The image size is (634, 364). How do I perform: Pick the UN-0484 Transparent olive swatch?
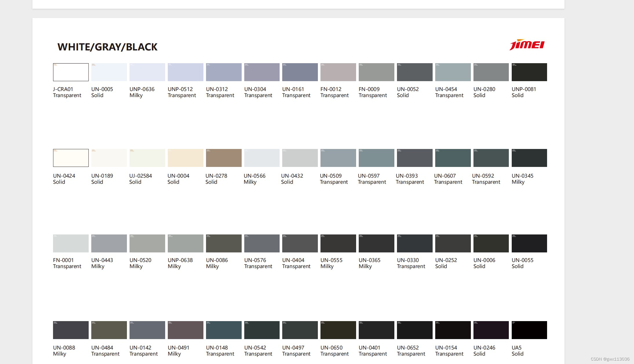tap(109, 330)
